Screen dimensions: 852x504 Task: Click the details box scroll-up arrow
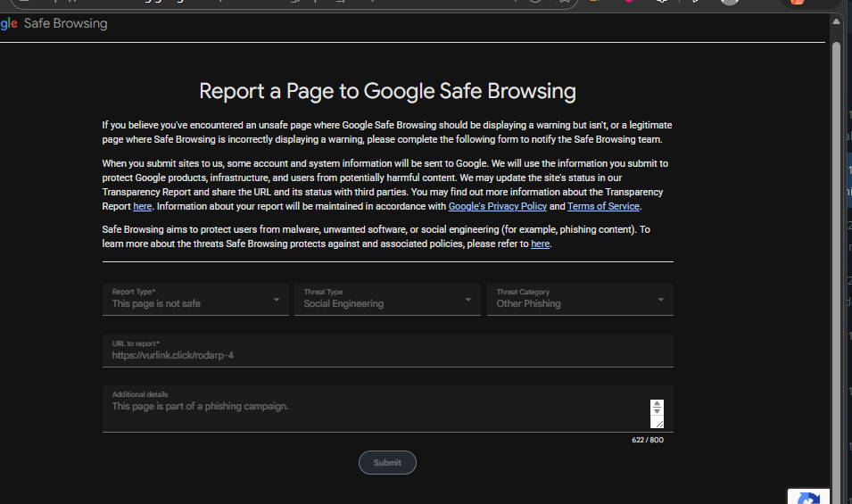coord(657,403)
